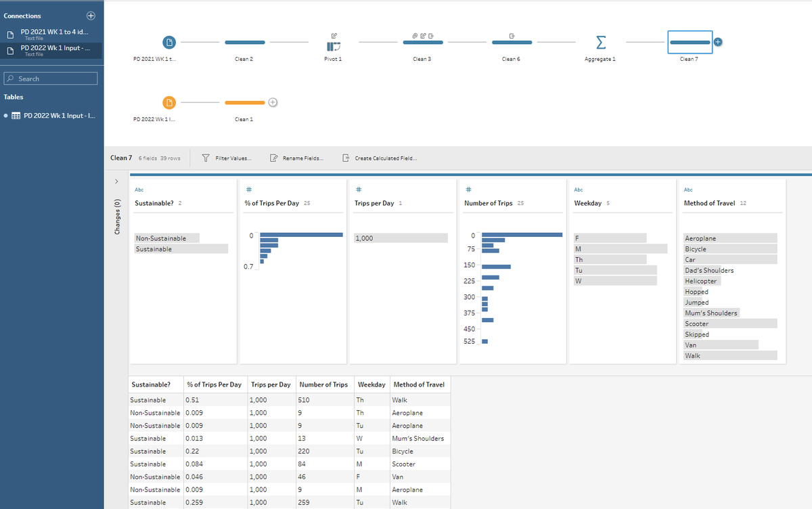Click the Number of Trips field name in card
This screenshot has width=812, height=509.
point(489,203)
